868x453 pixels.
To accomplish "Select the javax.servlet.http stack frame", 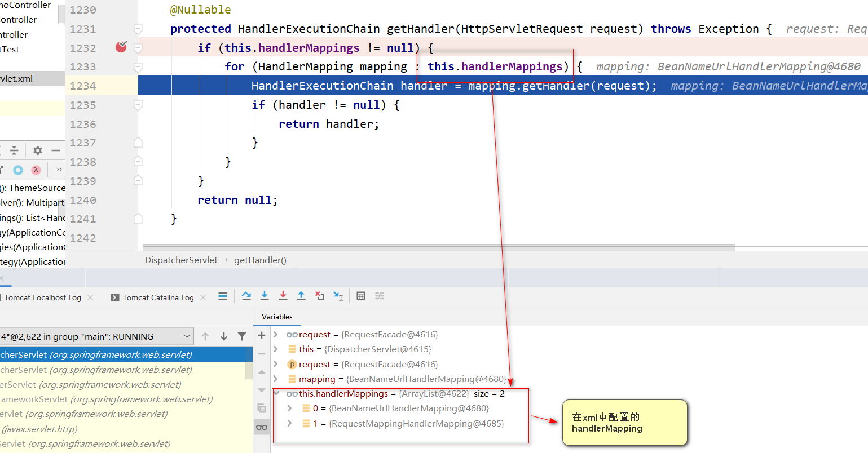I will coord(126,429).
